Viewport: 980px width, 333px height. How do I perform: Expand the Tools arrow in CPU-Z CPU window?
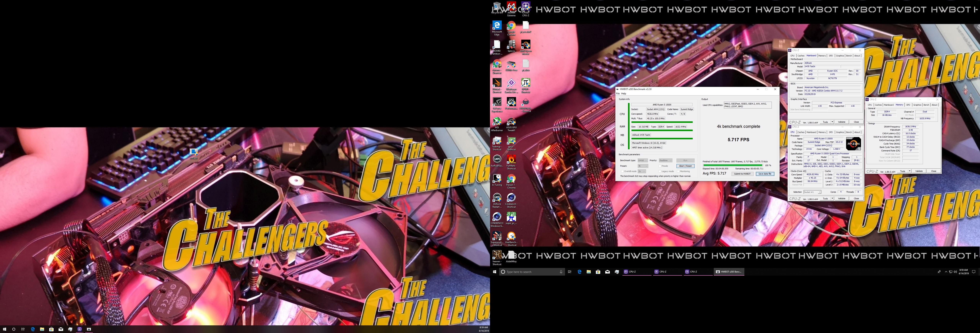(832, 199)
